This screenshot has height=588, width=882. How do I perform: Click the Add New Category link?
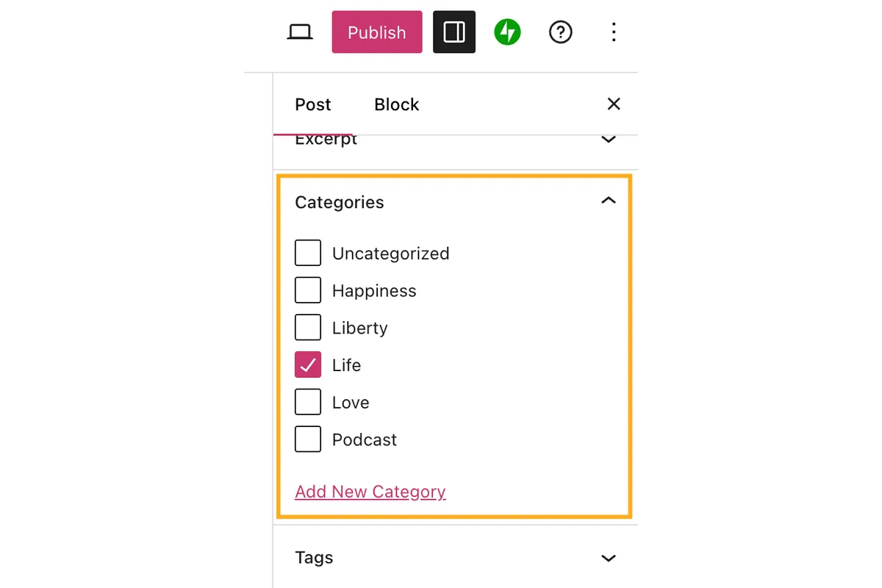tap(370, 492)
